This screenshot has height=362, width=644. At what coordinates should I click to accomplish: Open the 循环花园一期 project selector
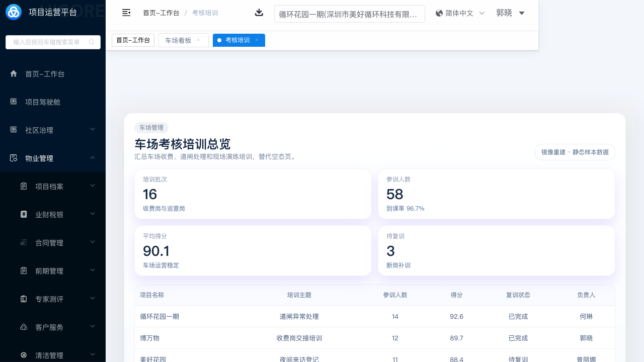(x=349, y=14)
